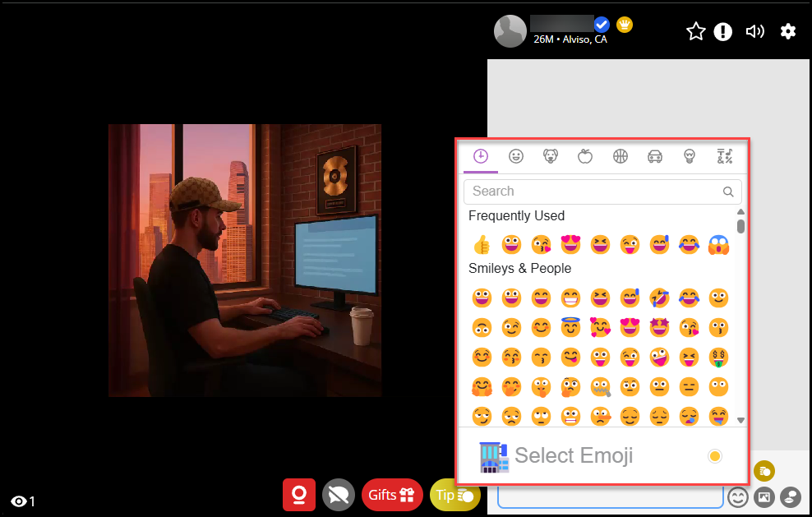812x517 pixels.
Task: Insert the rolling-on-floor laughing emoji
Action: pos(659,298)
